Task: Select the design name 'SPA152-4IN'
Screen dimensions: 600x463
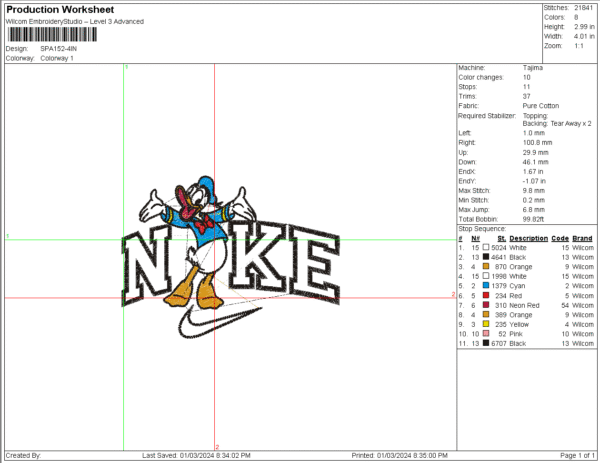Action: (x=59, y=49)
